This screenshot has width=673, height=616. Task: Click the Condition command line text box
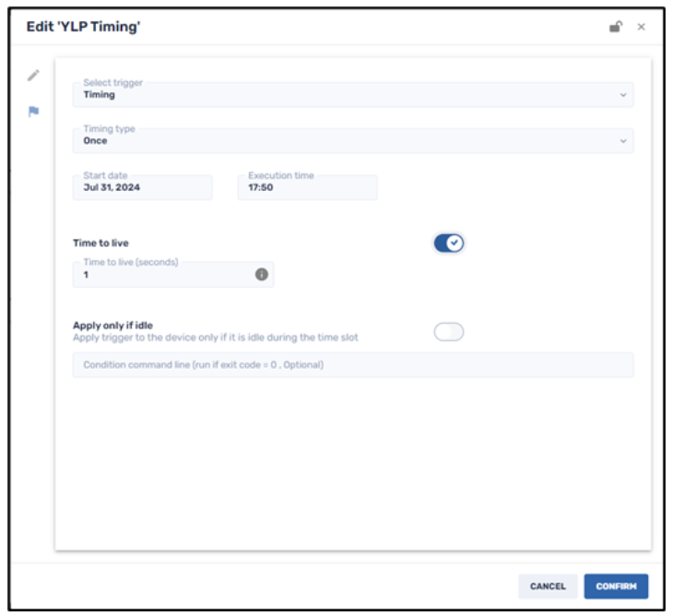click(352, 365)
